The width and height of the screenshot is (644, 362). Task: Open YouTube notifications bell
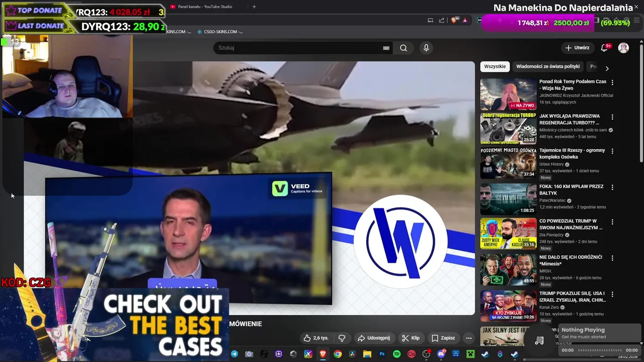604,48
